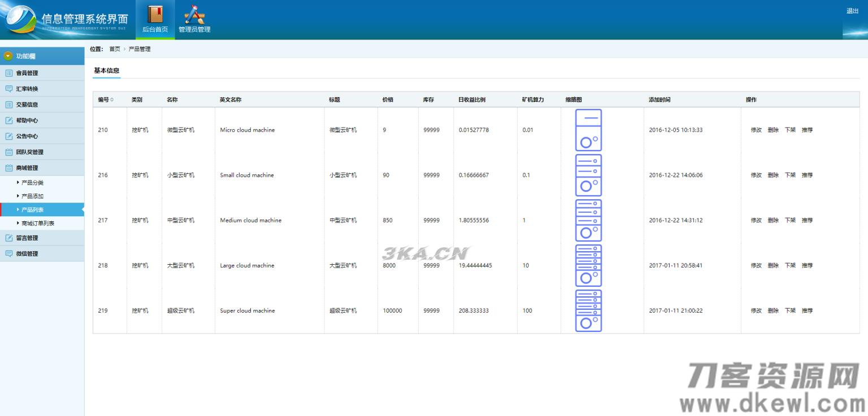Click 修改 for product 216

pyautogui.click(x=756, y=175)
